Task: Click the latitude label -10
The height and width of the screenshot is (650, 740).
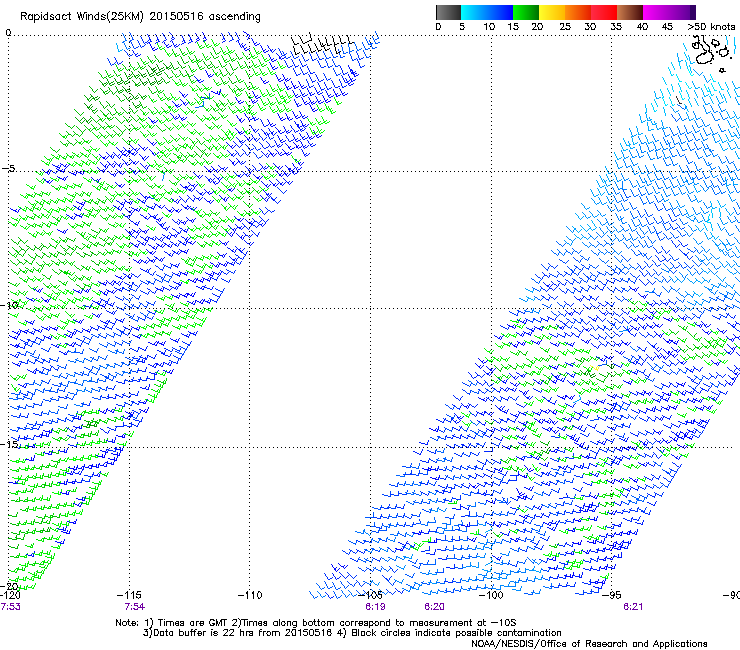Action: 9,305
